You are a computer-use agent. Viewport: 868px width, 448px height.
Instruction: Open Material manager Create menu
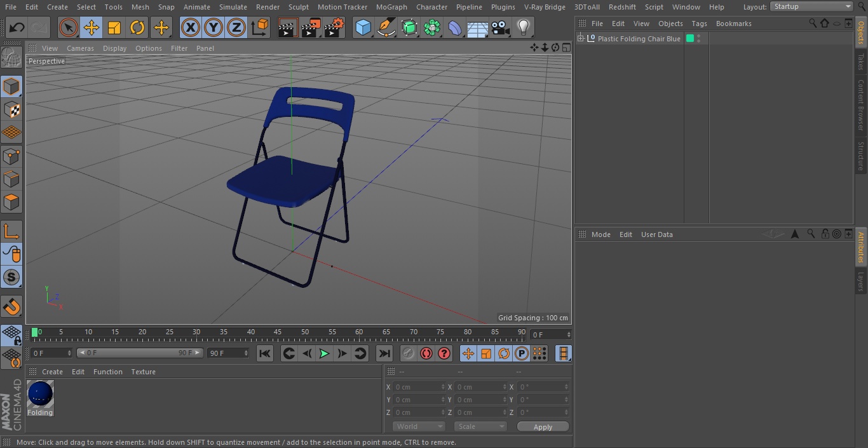pos(52,372)
